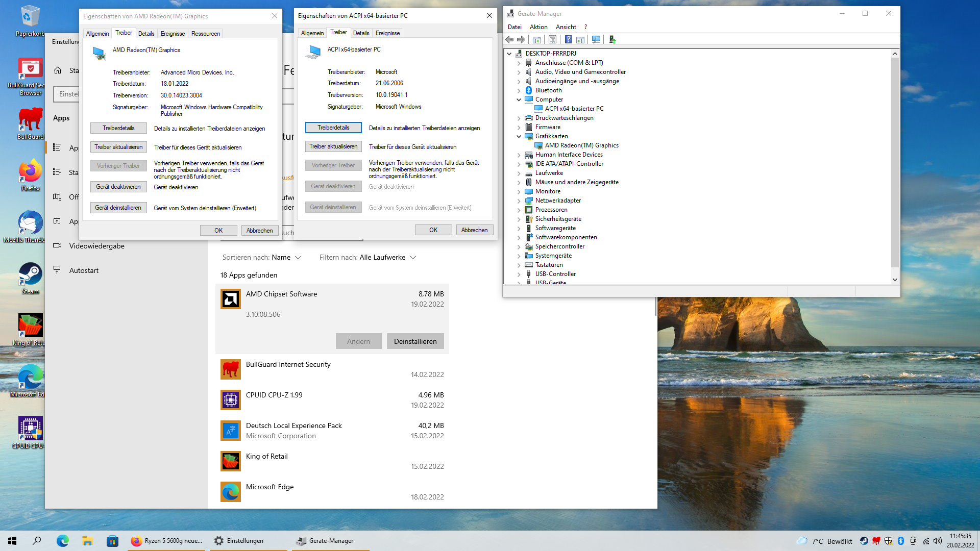Image resolution: width=980 pixels, height=551 pixels.
Task: Click Treiber aktualisieren in AMD Radeon dialog
Action: click(x=118, y=147)
